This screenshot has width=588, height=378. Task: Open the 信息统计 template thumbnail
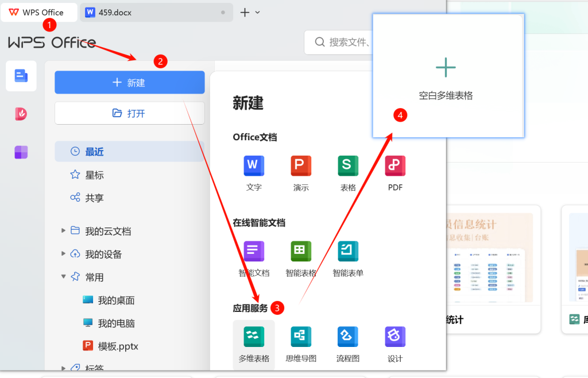[x=490, y=257]
